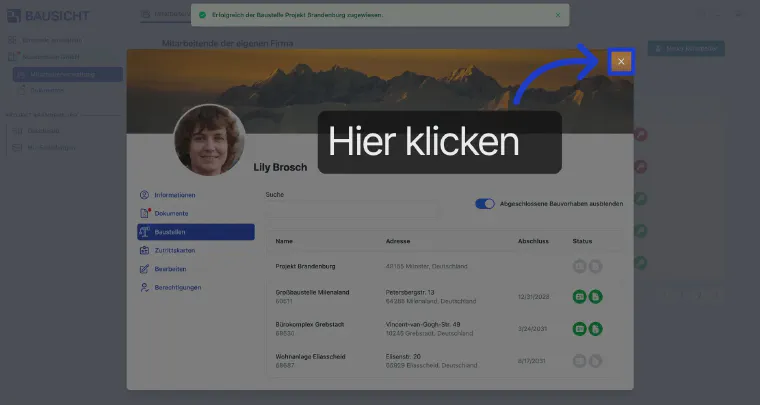This screenshot has height=405, width=760.
Task: Select the Projekt Brandenburg row name
Action: [305, 266]
